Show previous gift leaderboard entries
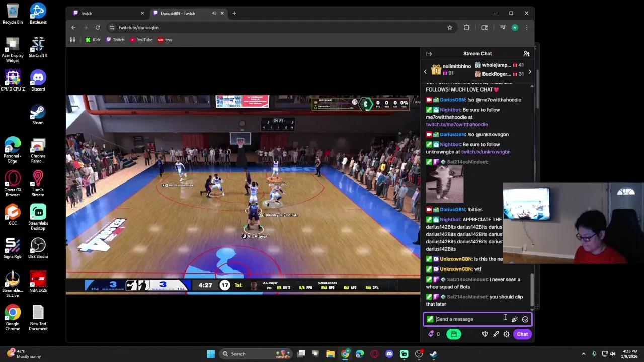This screenshot has height=362, width=644. (x=425, y=72)
